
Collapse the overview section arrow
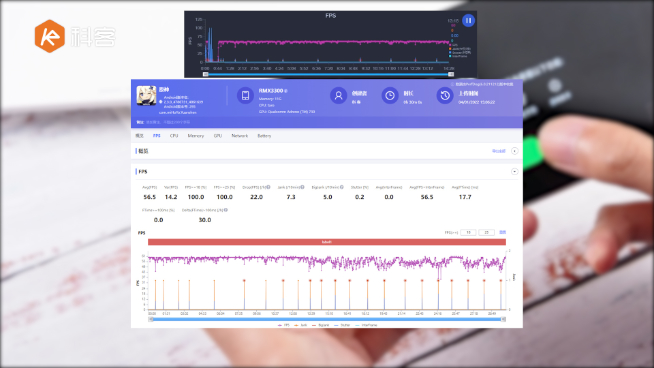(x=514, y=151)
